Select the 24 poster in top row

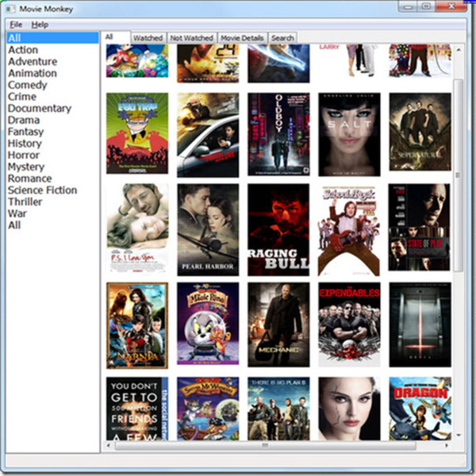pos(208,63)
